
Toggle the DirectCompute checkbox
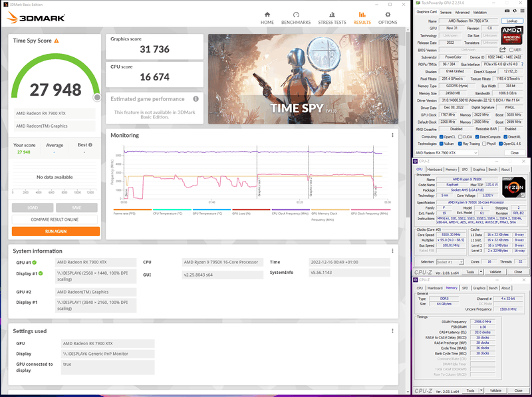pos(477,137)
